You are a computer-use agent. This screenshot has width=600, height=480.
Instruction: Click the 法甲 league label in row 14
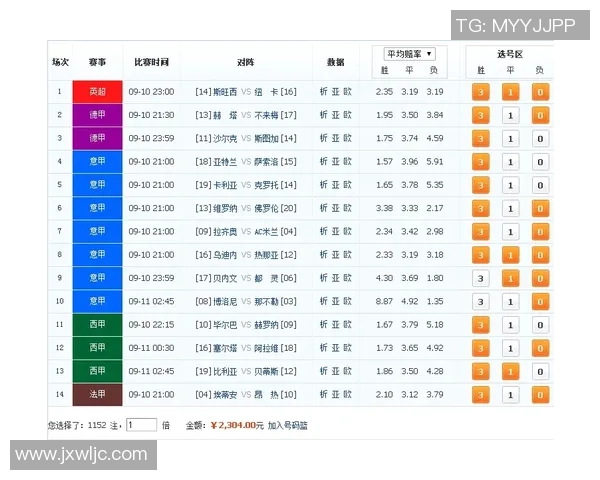point(98,394)
